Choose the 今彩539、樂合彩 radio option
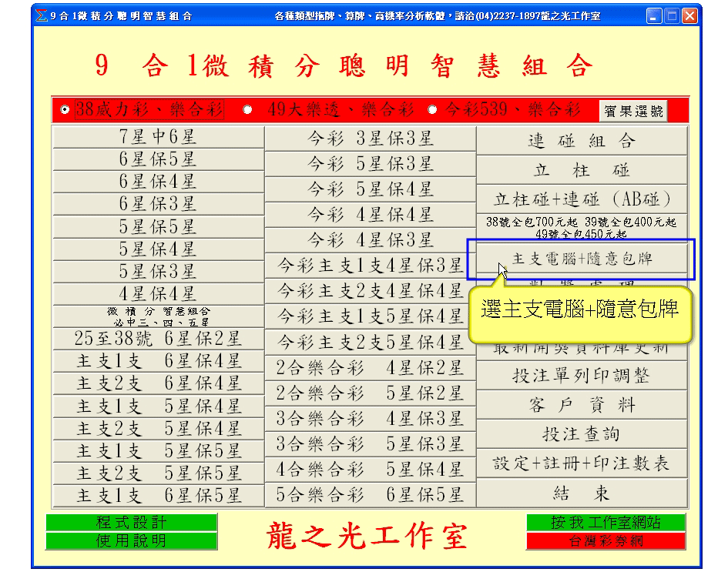The image size is (728, 572). (x=432, y=109)
